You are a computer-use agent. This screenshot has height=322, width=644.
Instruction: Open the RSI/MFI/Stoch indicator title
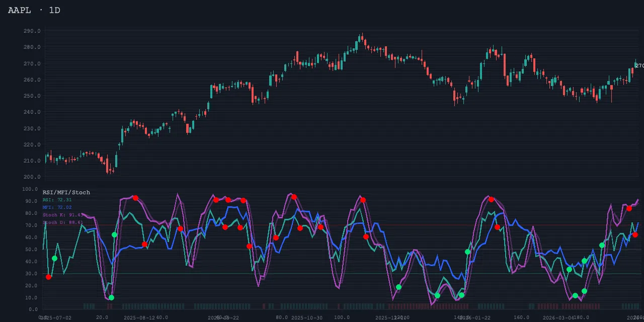(66, 192)
